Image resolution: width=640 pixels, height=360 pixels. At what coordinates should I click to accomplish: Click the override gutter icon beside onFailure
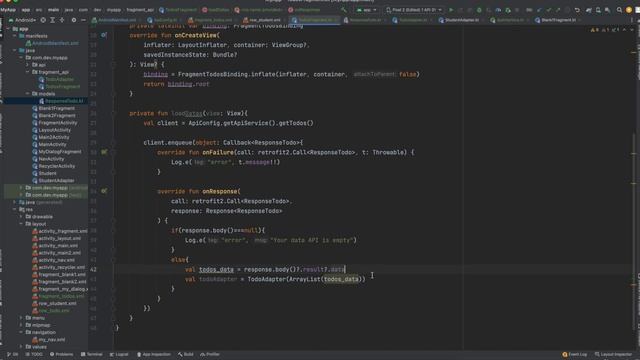tap(104, 152)
